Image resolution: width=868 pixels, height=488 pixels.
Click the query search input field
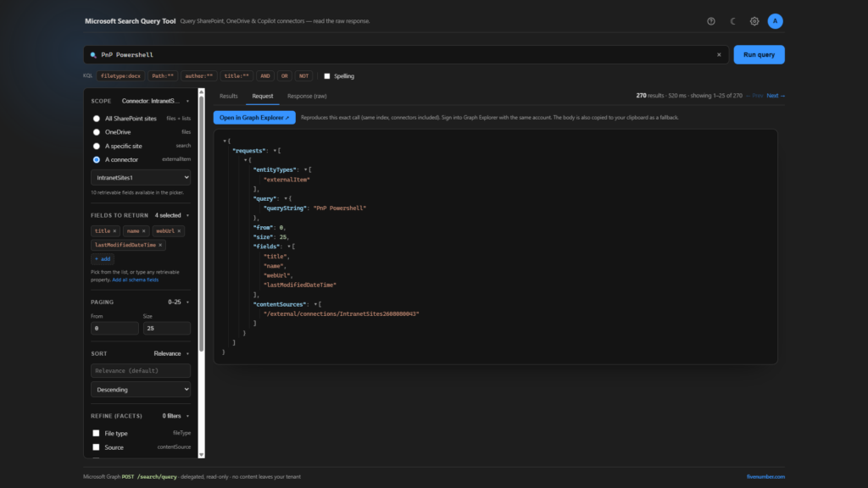click(406, 55)
